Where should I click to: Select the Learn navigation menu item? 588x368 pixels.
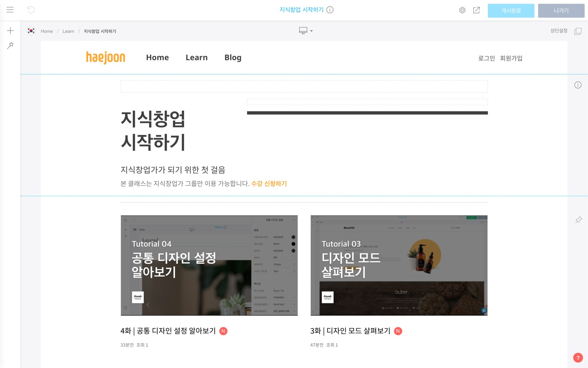(196, 58)
